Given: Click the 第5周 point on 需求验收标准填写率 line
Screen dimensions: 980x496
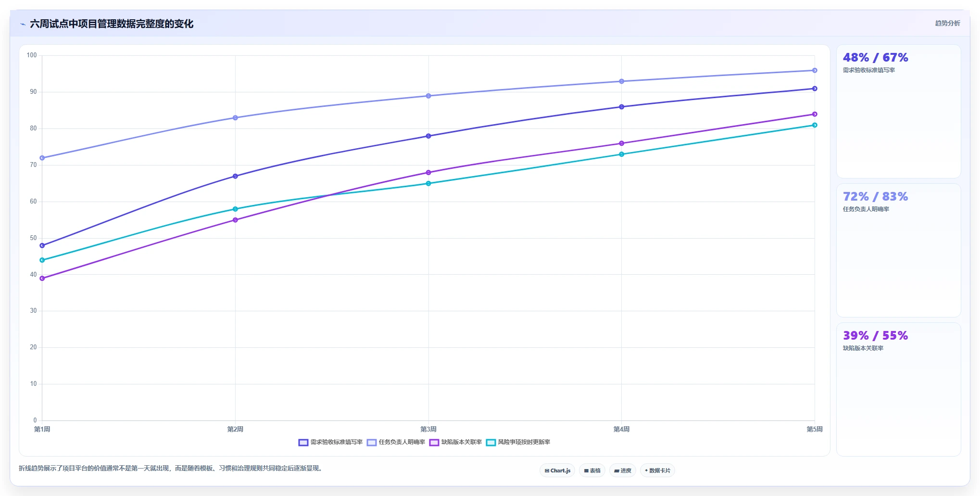Looking at the screenshot, I should (815, 89).
